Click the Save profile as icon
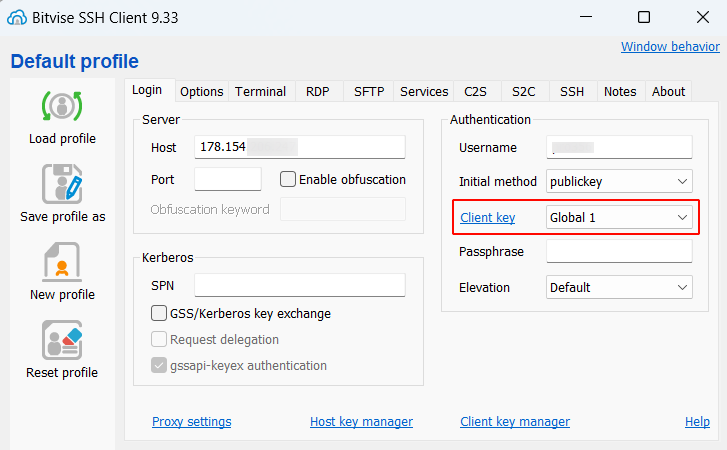The height and width of the screenshot is (450, 727). tap(62, 184)
